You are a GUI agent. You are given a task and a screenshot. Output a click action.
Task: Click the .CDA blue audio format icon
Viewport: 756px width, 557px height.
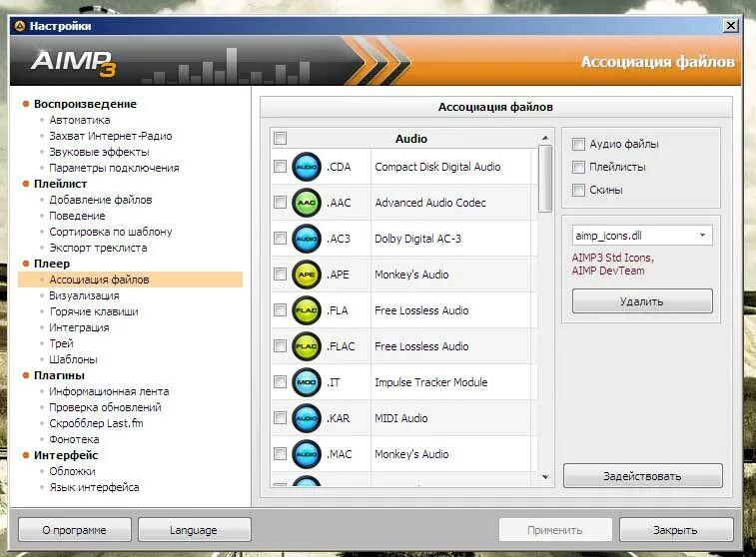click(307, 167)
